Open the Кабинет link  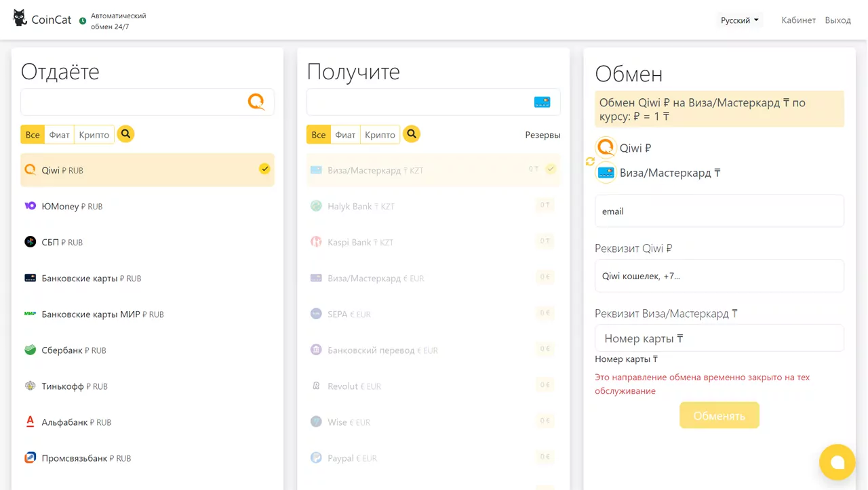click(798, 20)
